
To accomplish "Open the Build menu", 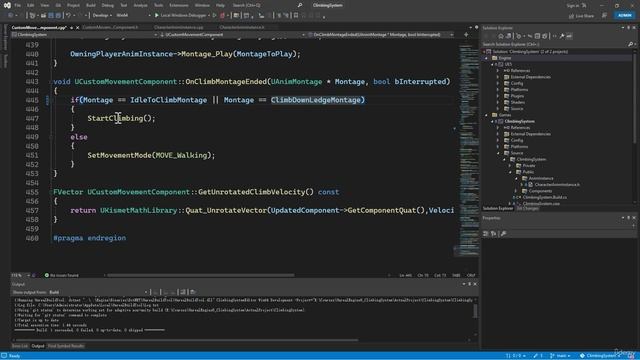I will tap(91, 5).
